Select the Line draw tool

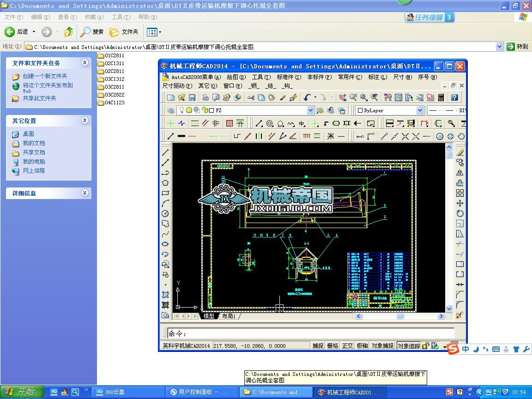165,152
